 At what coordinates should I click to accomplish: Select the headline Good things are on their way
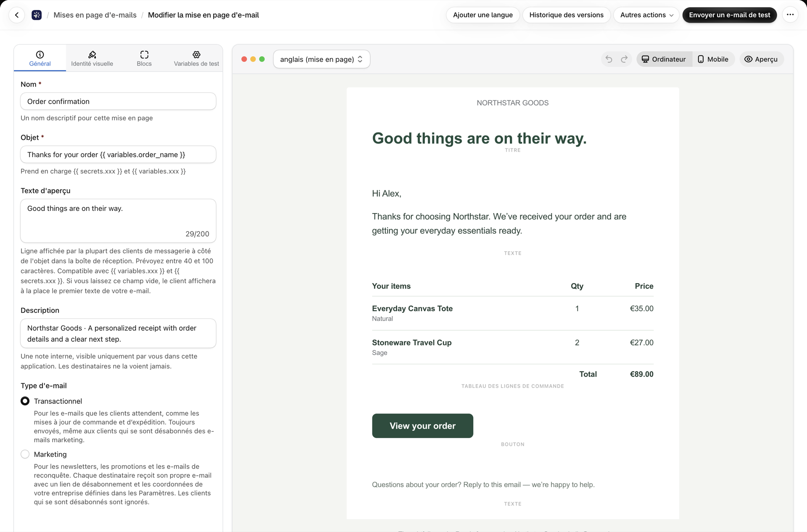pyautogui.click(x=479, y=138)
